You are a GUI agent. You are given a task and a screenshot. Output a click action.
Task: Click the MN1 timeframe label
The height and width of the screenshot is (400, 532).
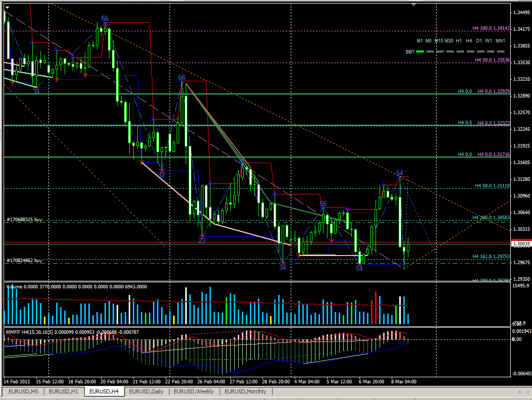point(500,41)
